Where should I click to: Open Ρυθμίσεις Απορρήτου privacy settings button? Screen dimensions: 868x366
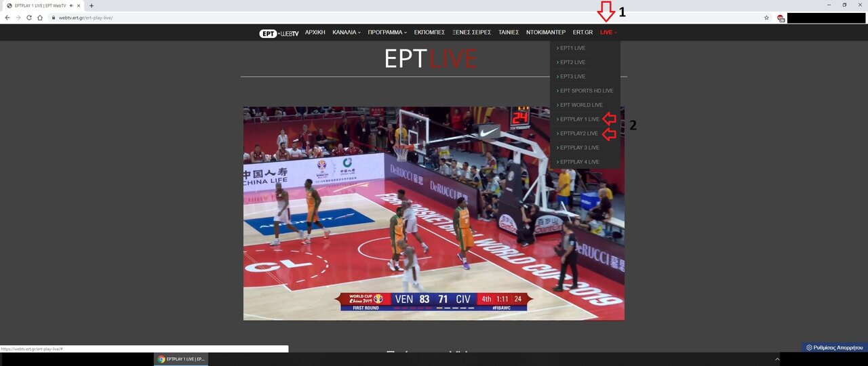click(835, 347)
